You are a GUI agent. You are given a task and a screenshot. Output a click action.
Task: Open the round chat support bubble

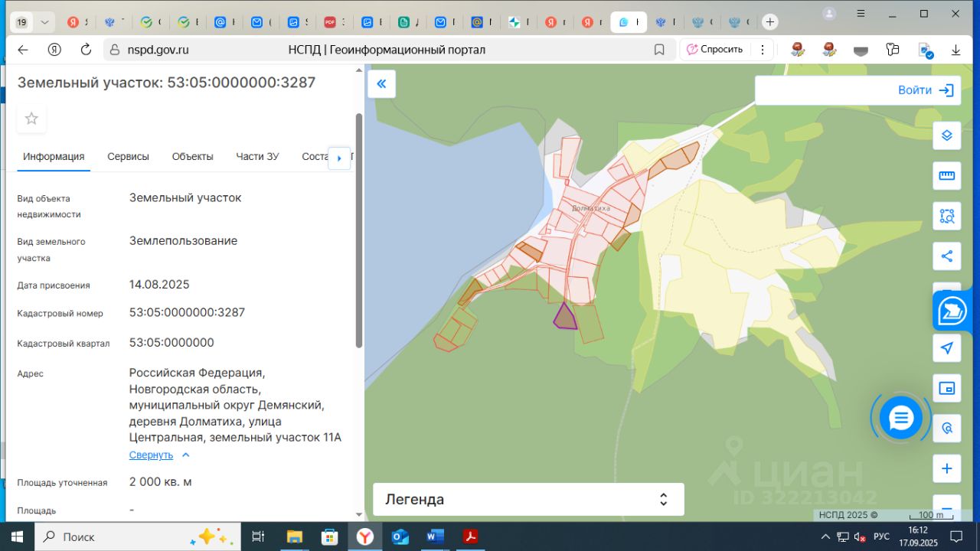[x=900, y=418]
